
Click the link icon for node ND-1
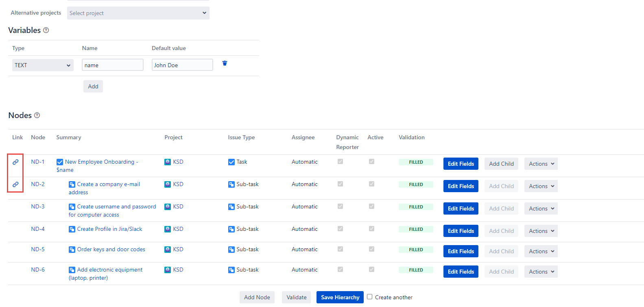pyautogui.click(x=15, y=162)
